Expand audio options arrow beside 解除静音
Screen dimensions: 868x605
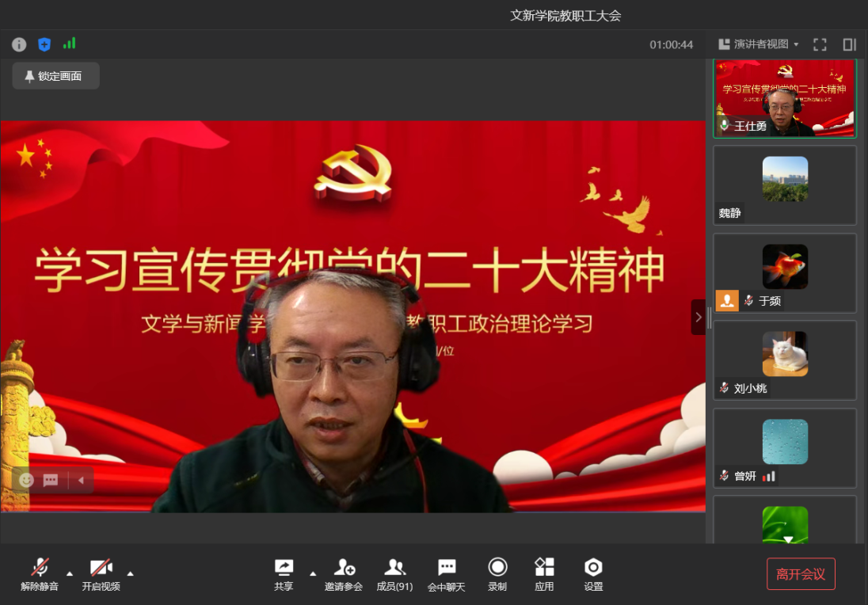[70, 573]
